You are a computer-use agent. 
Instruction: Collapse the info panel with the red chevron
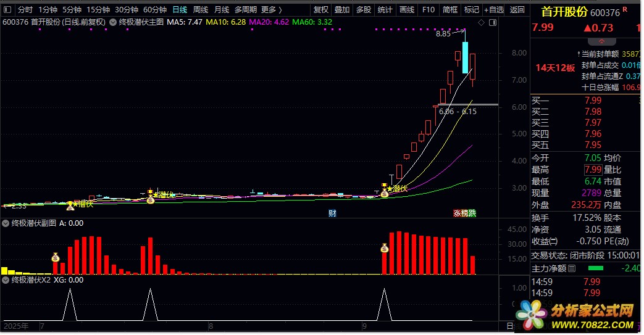(601, 41)
